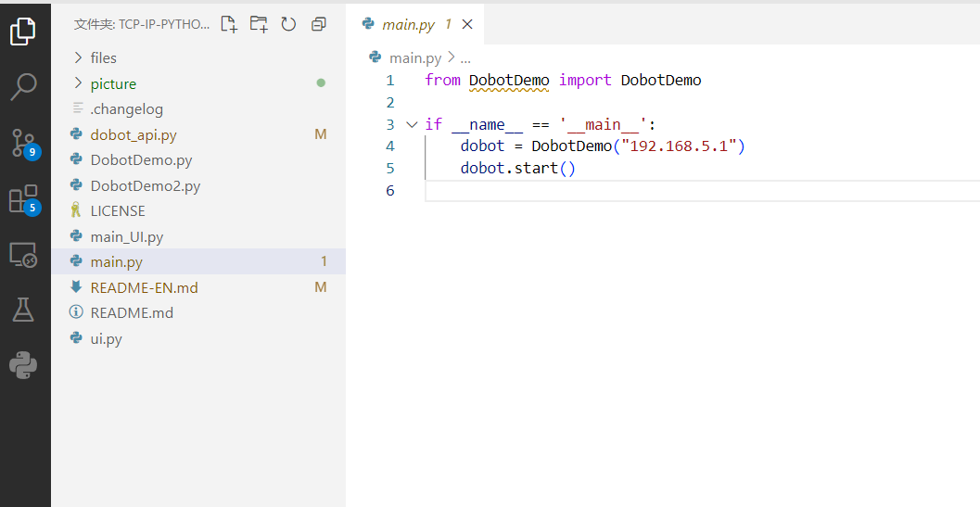Create a new file in explorer
This screenshot has height=507, width=980.
coord(229,24)
